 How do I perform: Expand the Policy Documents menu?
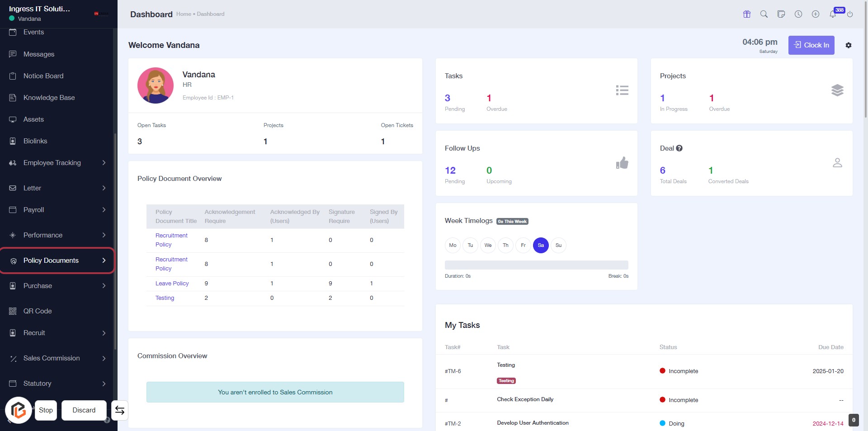pos(57,260)
